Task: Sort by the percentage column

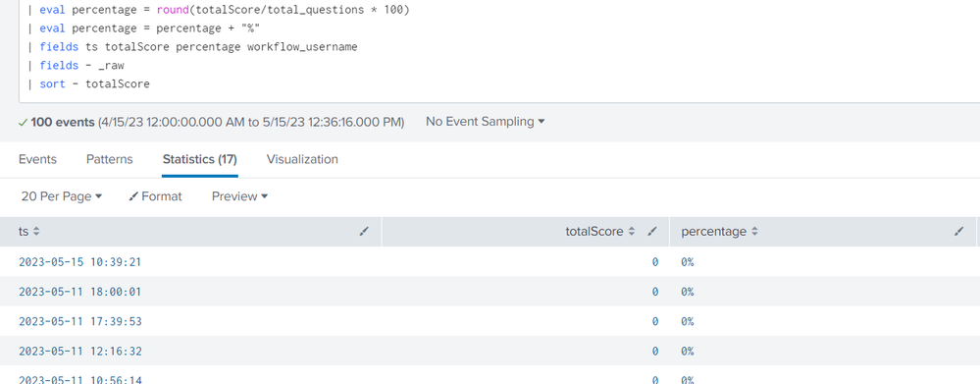Action: 719,232
